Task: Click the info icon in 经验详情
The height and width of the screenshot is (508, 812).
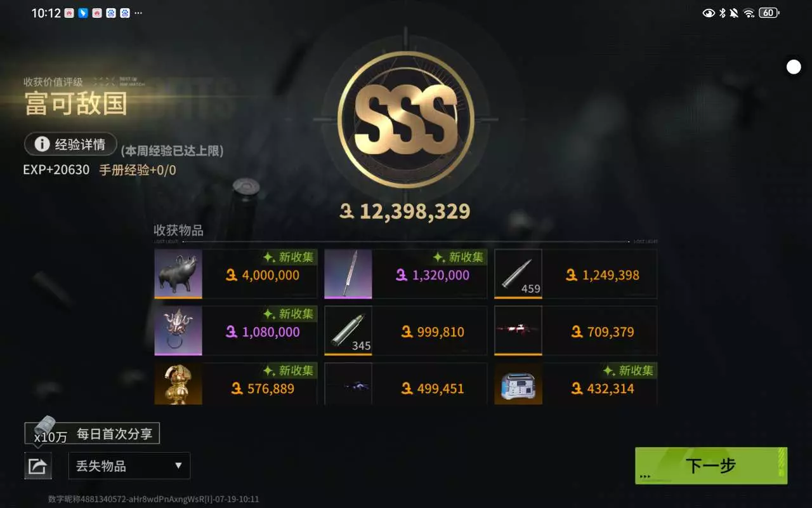Action: coord(42,144)
